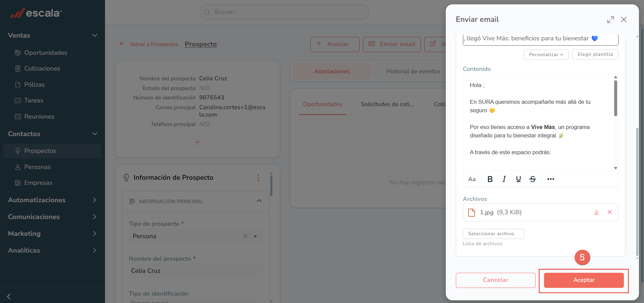Click the Elegir plantilla button

click(595, 54)
